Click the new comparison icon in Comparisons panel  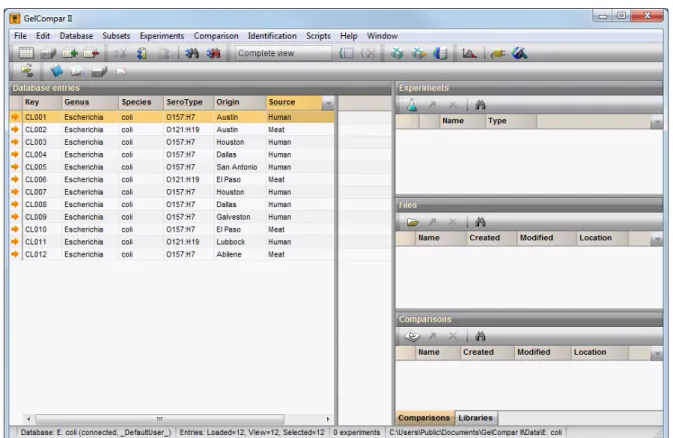(x=412, y=336)
